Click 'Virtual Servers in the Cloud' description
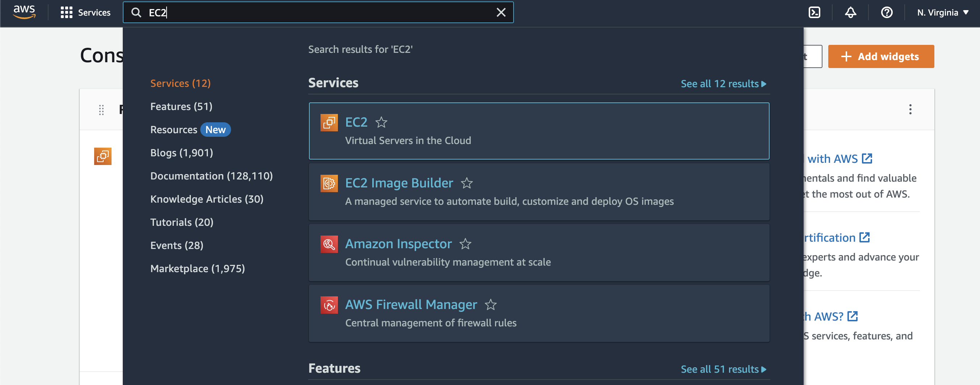Viewport: 980px width, 385px height. coord(408,141)
